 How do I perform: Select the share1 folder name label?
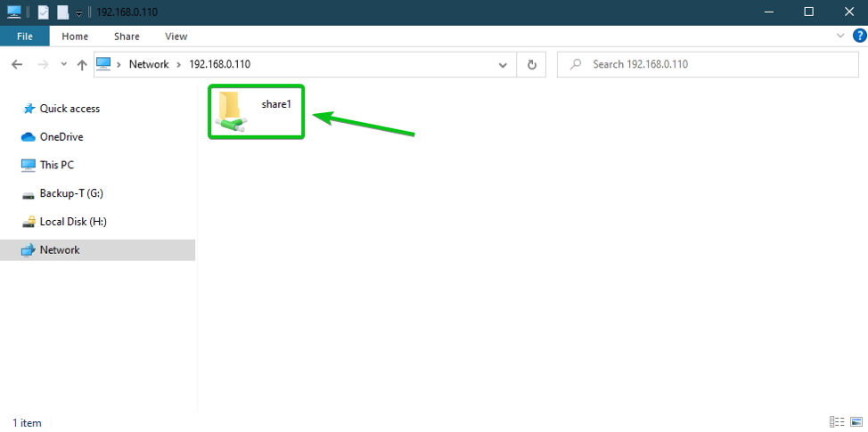click(276, 104)
